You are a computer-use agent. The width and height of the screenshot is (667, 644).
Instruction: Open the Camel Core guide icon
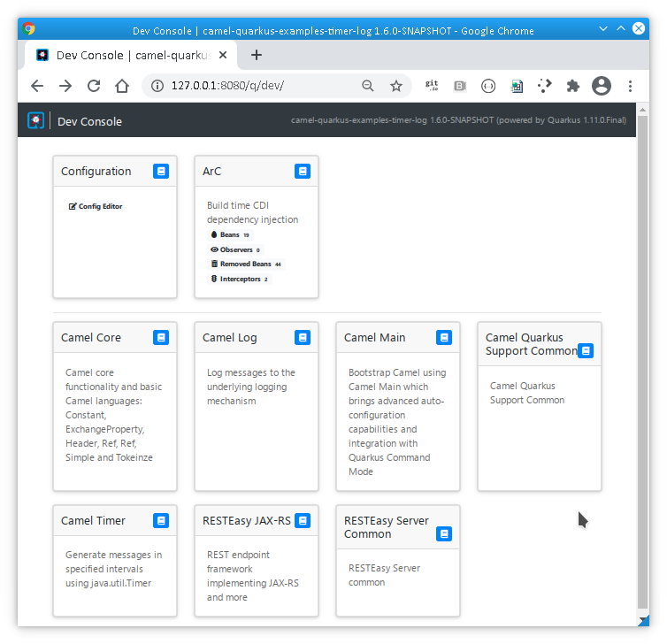(x=161, y=338)
